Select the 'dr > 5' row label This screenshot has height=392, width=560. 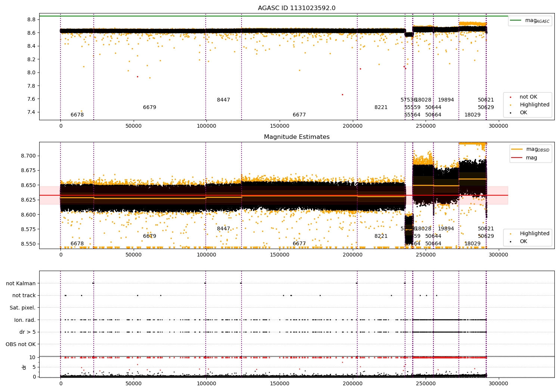coord(28,332)
